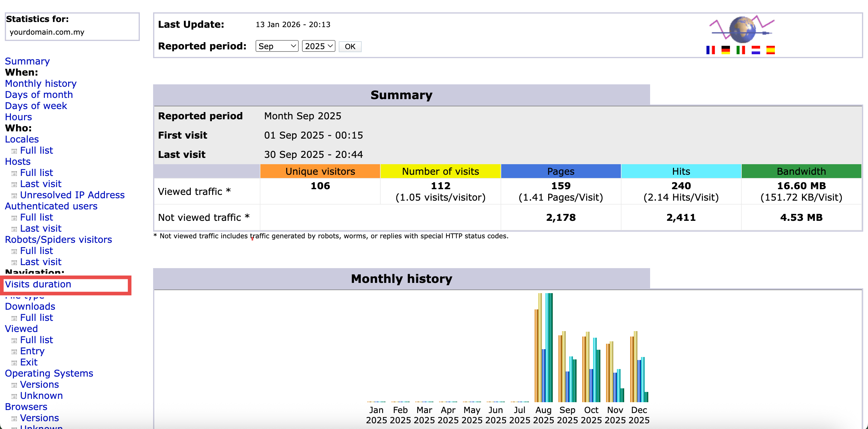Switch language with the German flag

pyautogui.click(x=725, y=50)
